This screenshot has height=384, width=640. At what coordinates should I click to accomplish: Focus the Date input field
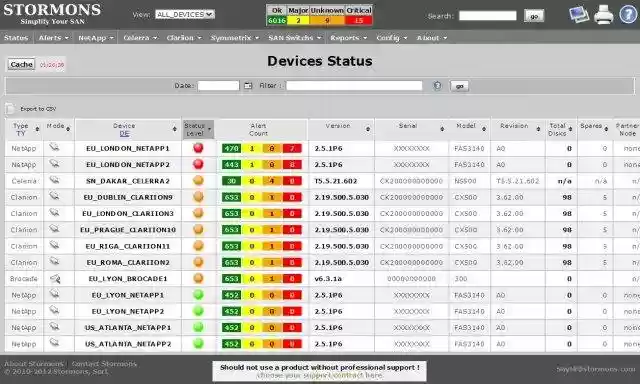(218, 86)
